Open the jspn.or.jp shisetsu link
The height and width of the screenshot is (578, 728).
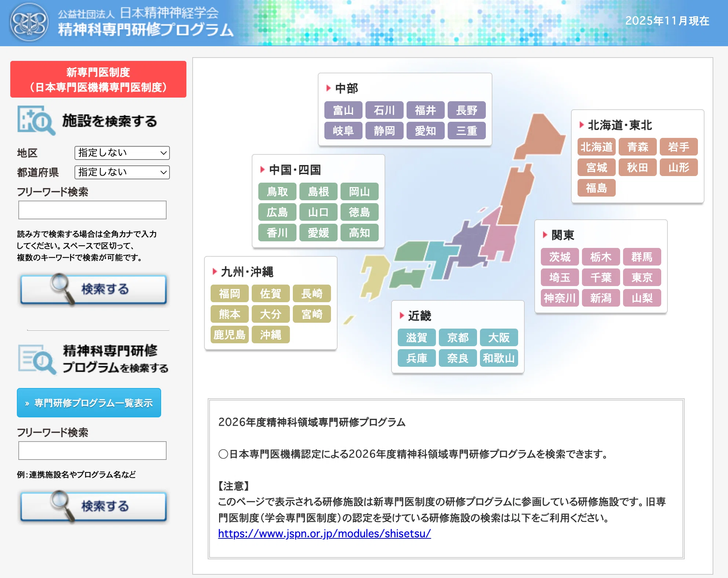pyautogui.click(x=324, y=534)
